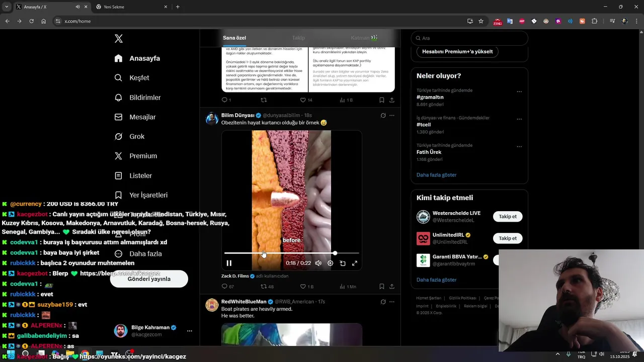Reload the page in Chrome
Image resolution: width=644 pixels, height=362 pixels.
pos(31,21)
